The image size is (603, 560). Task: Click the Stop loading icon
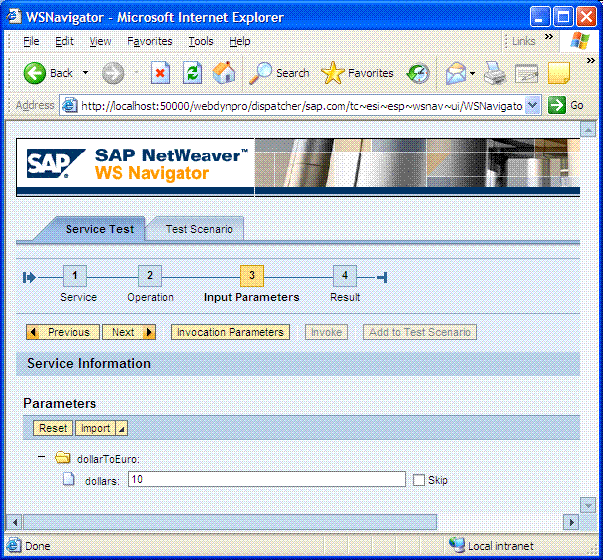tap(160, 73)
